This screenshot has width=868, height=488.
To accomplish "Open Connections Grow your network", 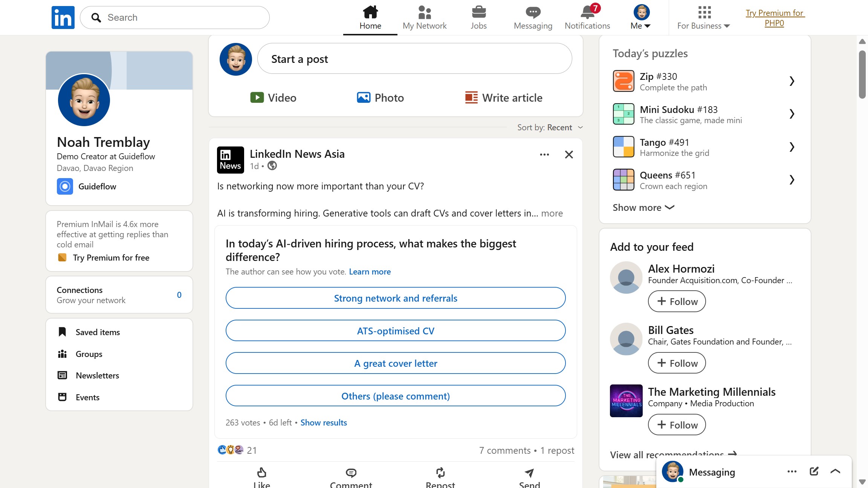I will 119,295.
